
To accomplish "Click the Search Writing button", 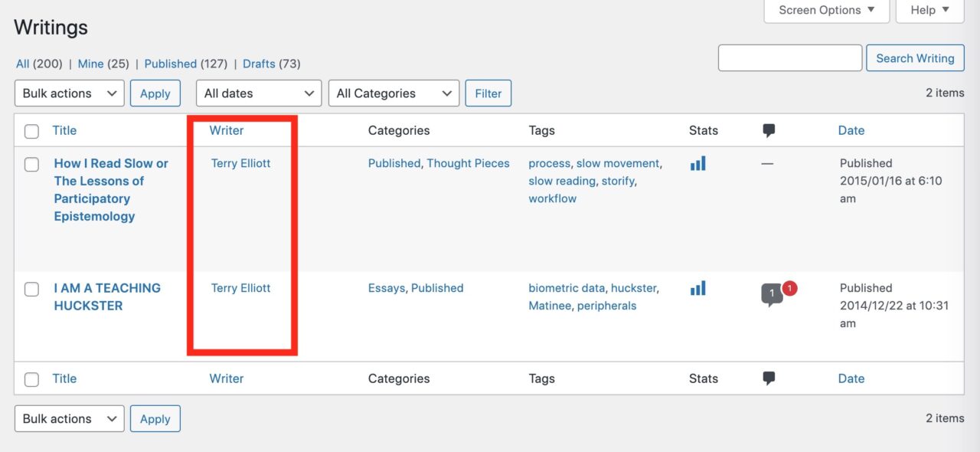I will 915,58.
